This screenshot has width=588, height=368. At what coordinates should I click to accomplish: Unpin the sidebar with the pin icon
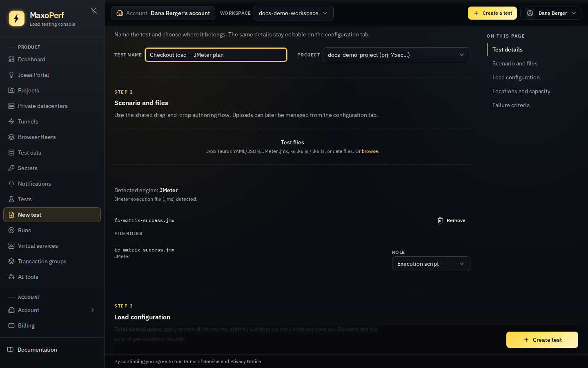pyautogui.click(x=94, y=11)
